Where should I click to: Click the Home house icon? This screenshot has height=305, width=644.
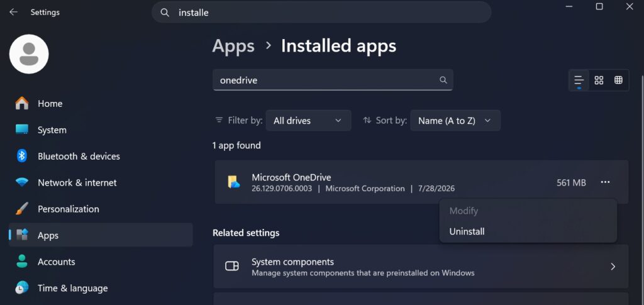[22, 103]
